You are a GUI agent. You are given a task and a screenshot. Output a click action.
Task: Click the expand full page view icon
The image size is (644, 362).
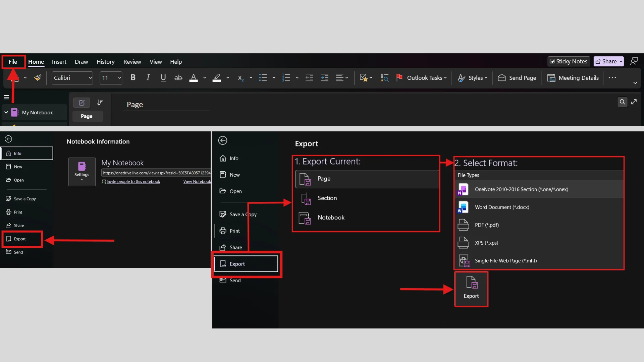pos(634,102)
